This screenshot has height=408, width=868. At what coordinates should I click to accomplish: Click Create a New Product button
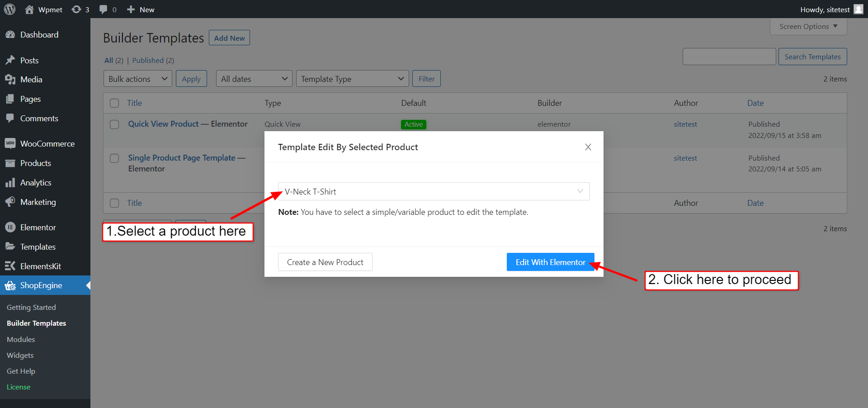325,262
